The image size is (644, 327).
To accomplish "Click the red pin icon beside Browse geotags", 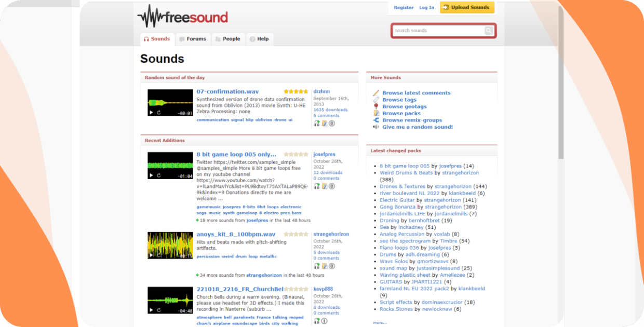I will click(x=377, y=106).
